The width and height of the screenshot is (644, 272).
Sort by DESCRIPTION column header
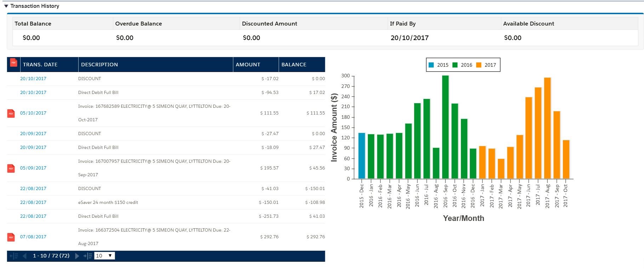[99, 65]
